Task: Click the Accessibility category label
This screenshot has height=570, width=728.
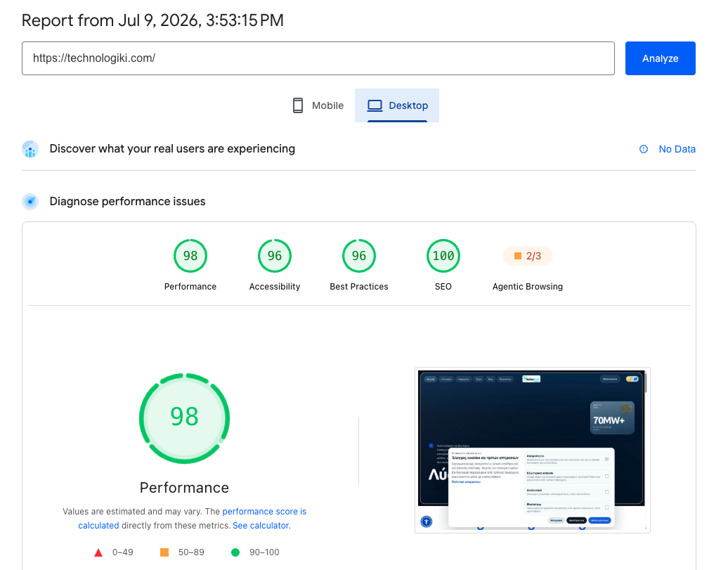Action: coord(274,287)
